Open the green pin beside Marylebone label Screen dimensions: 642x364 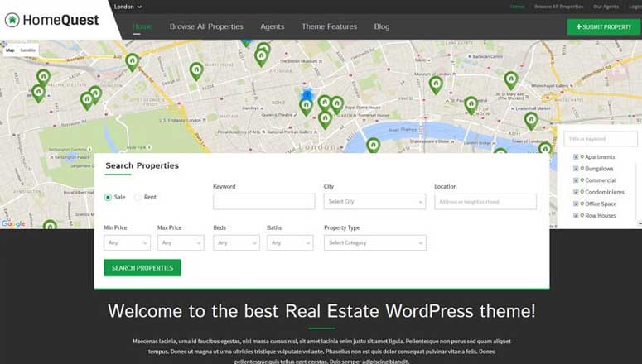(196, 71)
